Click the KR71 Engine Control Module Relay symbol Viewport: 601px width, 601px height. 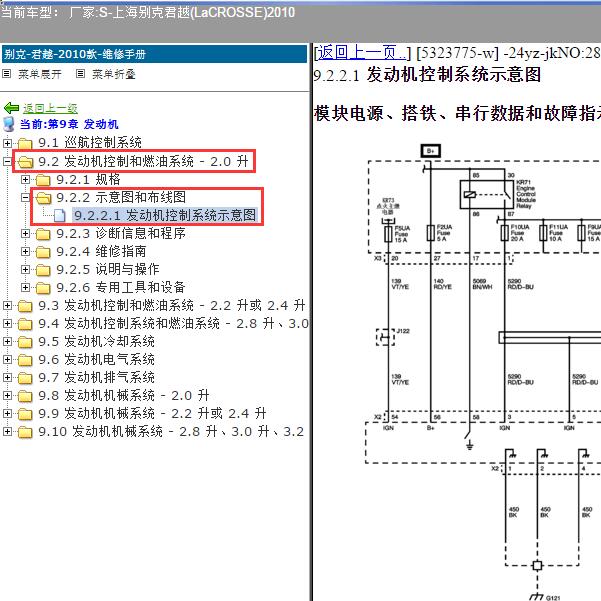(x=487, y=194)
